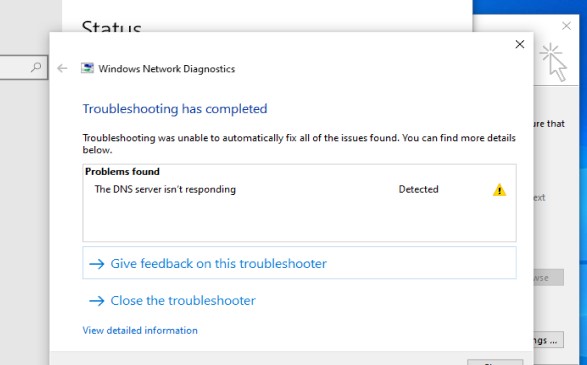
Task: Click the arrow icon beside Give feedback
Action: [x=97, y=264]
